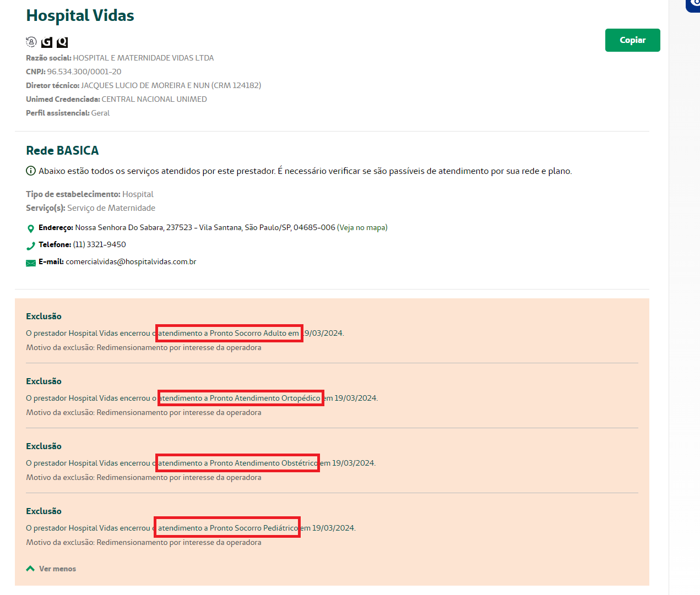
Task: Click the black G qualification badge
Action: click(47, 42)
